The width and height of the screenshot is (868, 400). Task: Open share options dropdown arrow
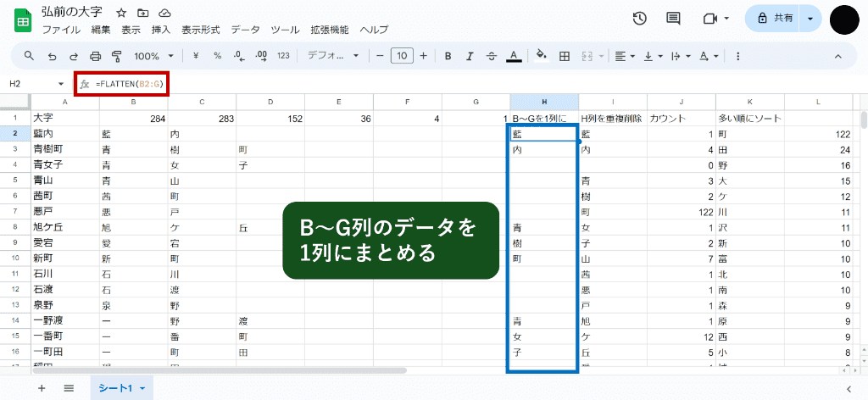coord(811,19)
